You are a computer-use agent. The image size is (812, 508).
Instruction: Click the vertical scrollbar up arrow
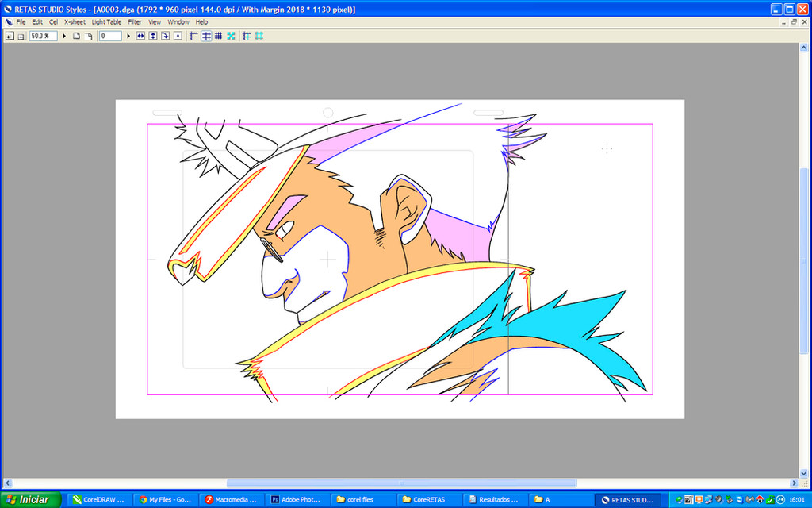804,48
